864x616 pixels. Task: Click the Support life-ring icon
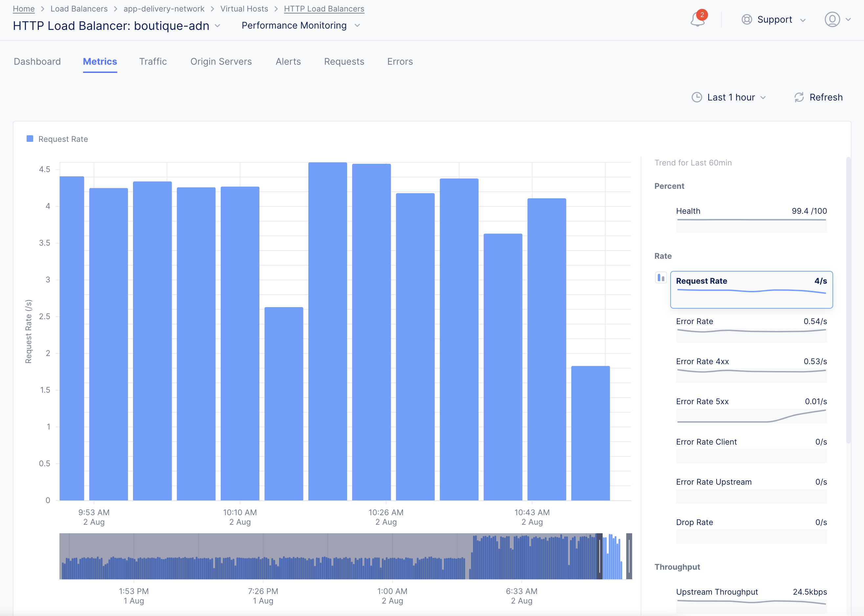coord(746,20)
